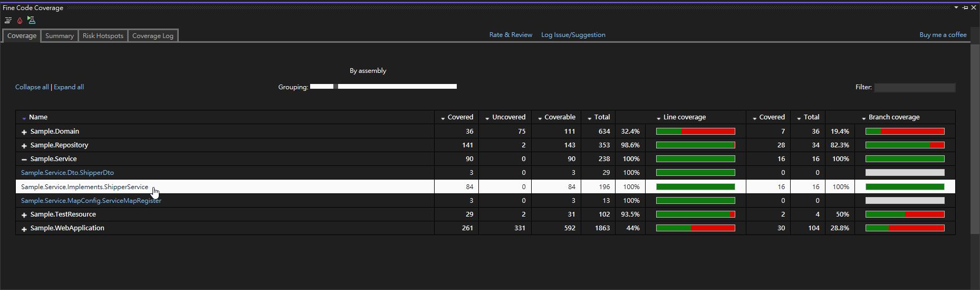Switch to the Risk Hotspots tab
The width and height of the screenshot is (980, 290).
click(x=103, y=35)
